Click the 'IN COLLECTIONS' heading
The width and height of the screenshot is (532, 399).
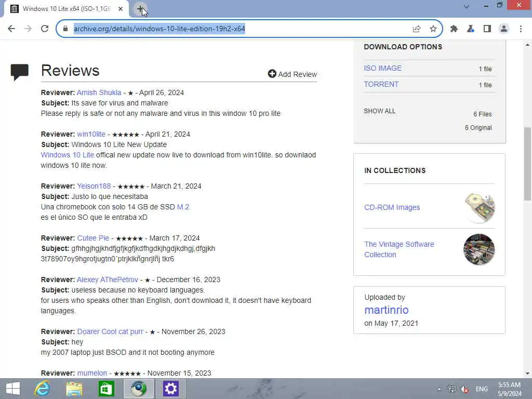pos(395,170)
